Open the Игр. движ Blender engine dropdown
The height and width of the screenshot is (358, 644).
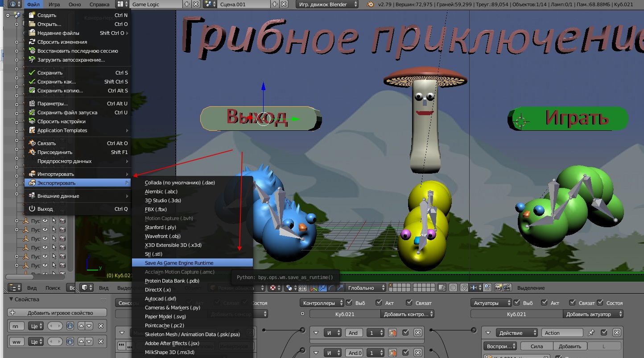(x=327, y=4)
